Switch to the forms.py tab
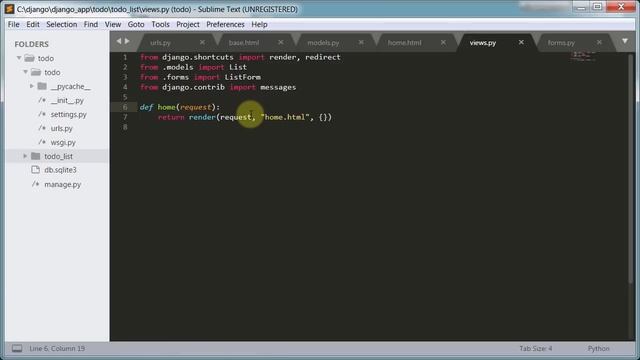 (561, 42)
